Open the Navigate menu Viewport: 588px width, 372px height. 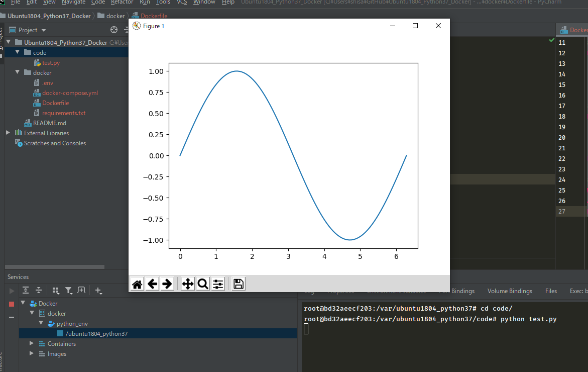[73, 2]
